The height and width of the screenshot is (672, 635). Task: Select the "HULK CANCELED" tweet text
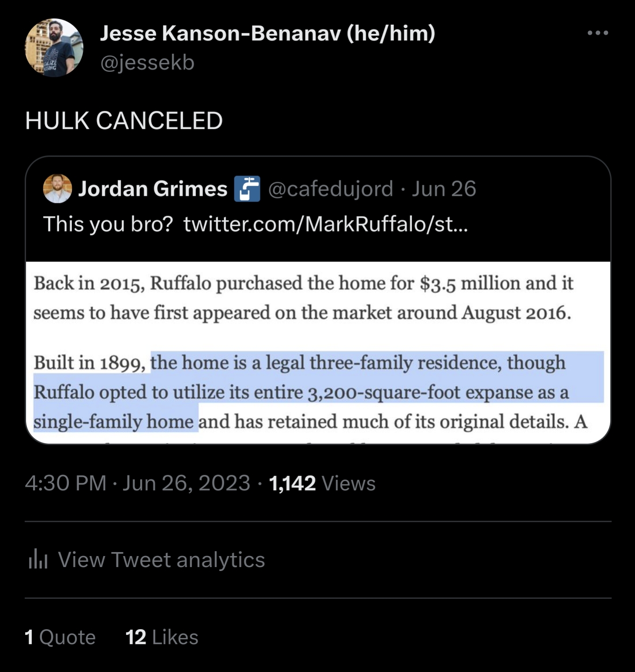[x=124, y=121]
